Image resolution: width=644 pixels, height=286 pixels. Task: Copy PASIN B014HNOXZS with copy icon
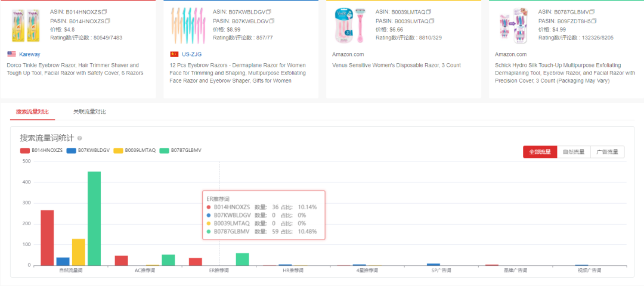tap(107, 20)
